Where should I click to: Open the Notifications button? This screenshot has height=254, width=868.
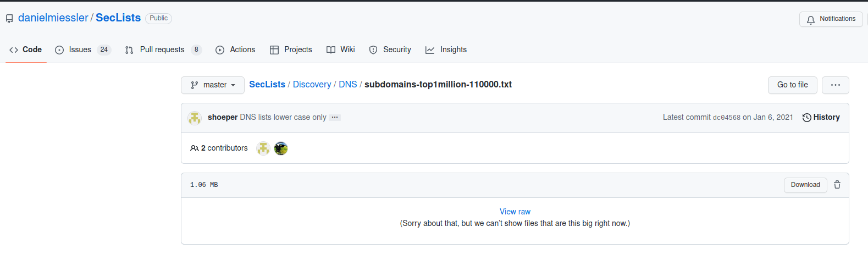click(831, 19)
